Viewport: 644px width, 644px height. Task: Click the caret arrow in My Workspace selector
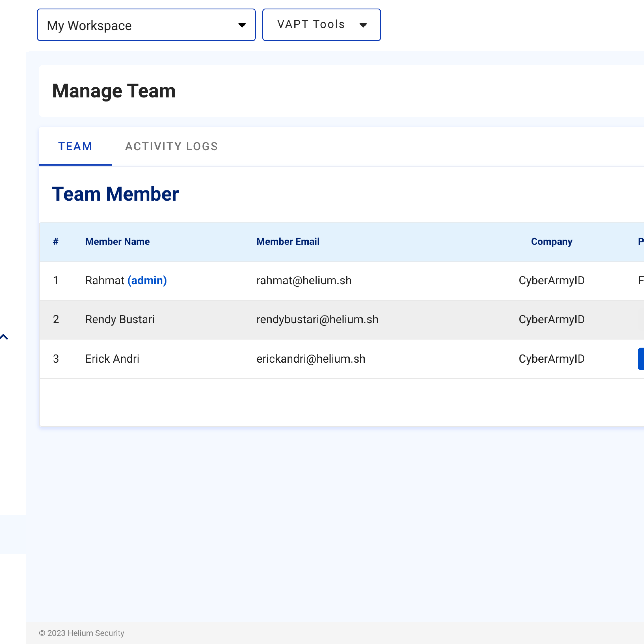[x=242, y=25]
